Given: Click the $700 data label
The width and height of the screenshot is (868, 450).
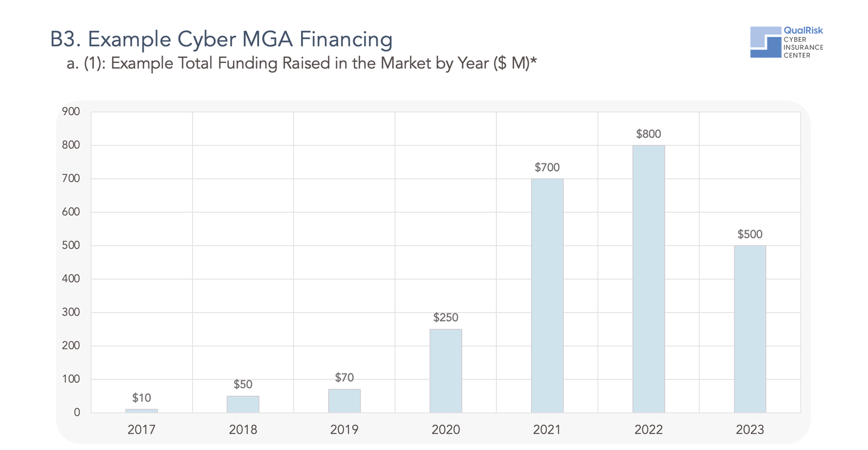Looking at the screenshot, I should [547, 168].
